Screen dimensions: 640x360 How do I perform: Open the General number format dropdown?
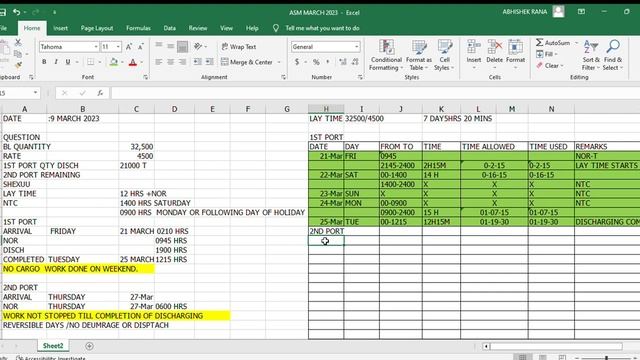[356, 47]
